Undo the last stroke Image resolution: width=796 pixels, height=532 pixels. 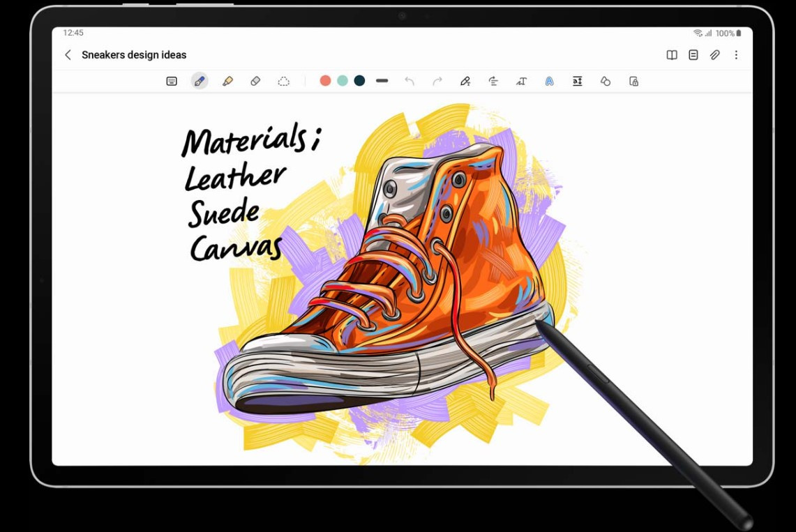click(x=410, y=82)
